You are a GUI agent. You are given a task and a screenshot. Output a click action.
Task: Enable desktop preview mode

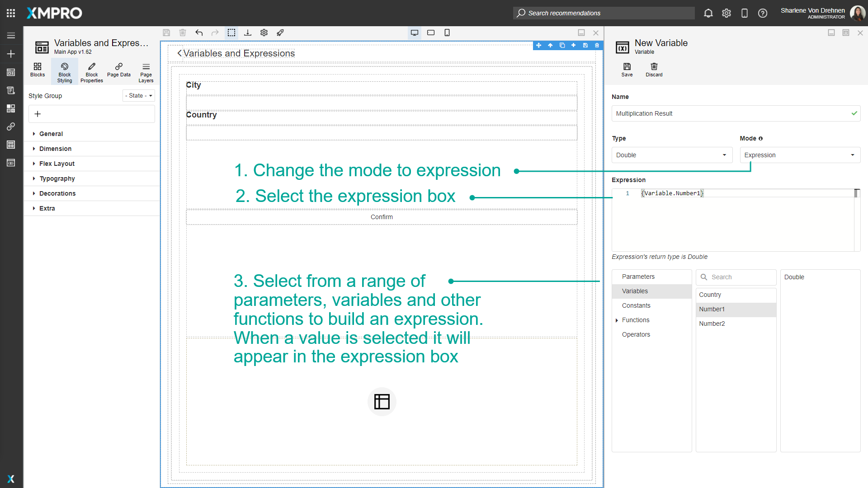(x=414, y=33)
